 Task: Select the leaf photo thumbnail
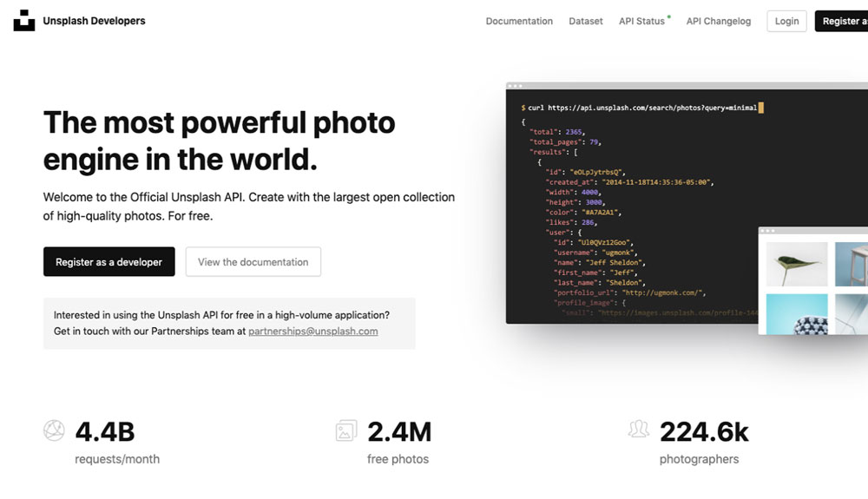click(x=797, y=264)
